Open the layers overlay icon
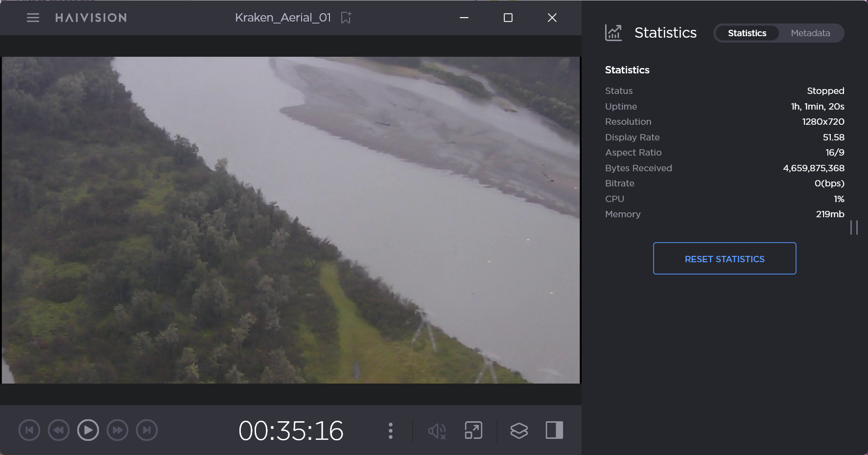This screenshot has width=868, height=455. click(519, 431)
